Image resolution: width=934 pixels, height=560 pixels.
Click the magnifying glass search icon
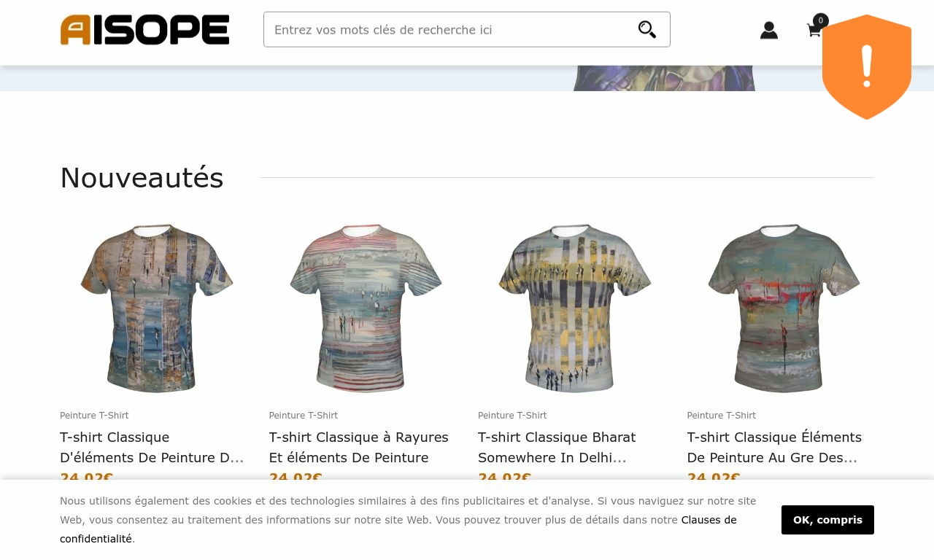(x=647, y=29)
